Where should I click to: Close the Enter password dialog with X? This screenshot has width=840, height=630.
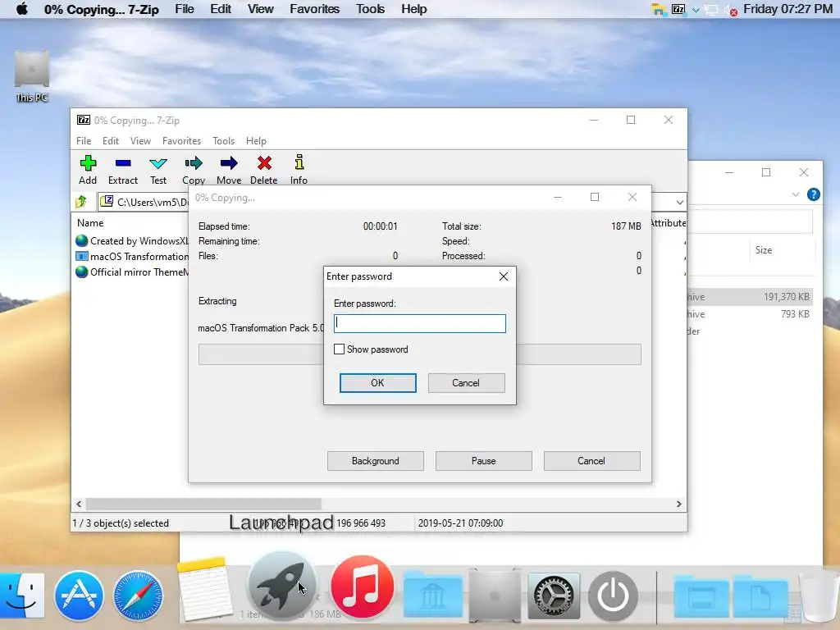[504, 276]
